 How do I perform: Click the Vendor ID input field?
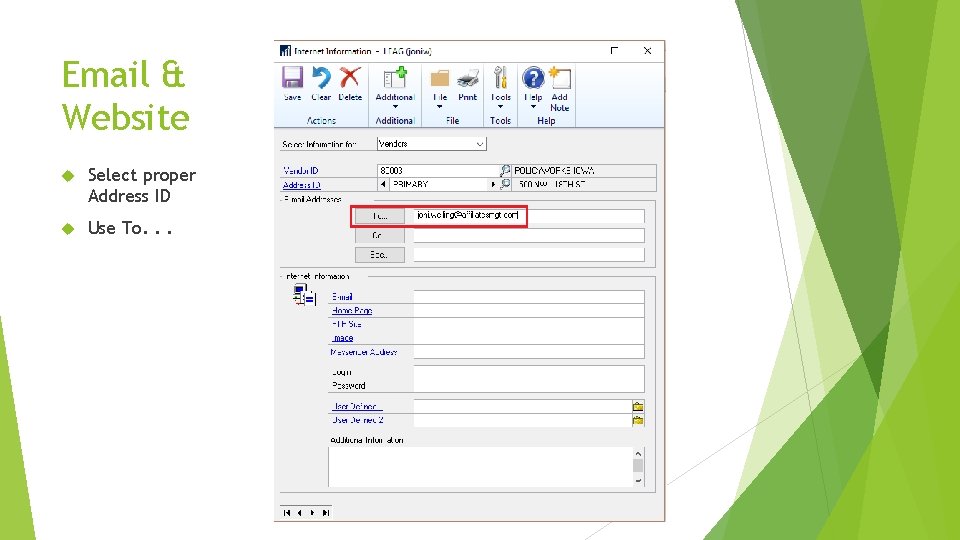pos(438,170)
